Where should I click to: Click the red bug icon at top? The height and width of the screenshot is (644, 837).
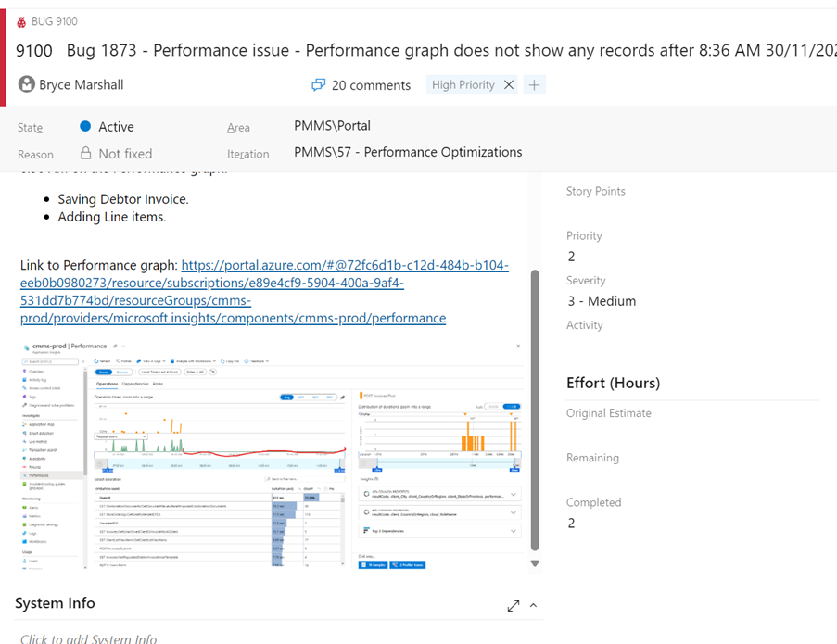click(x=21, y=21)
